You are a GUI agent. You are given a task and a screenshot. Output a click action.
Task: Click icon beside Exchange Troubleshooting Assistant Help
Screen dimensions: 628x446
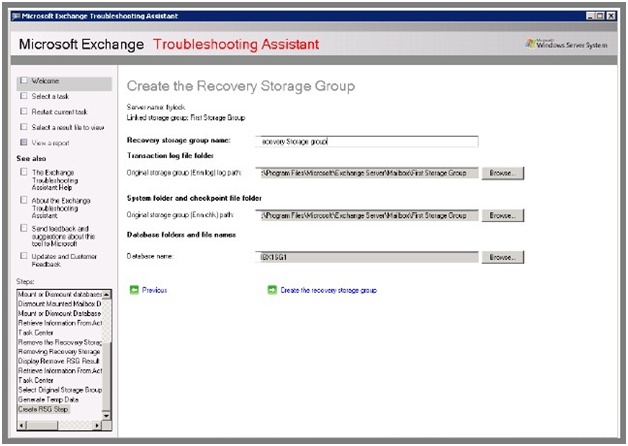[x=24, y=172]
